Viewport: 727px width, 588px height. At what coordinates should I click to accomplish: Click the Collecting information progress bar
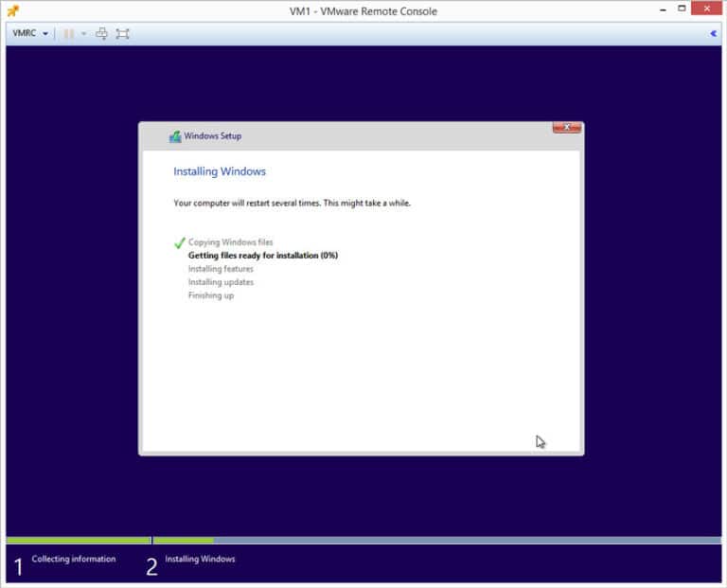79,541
